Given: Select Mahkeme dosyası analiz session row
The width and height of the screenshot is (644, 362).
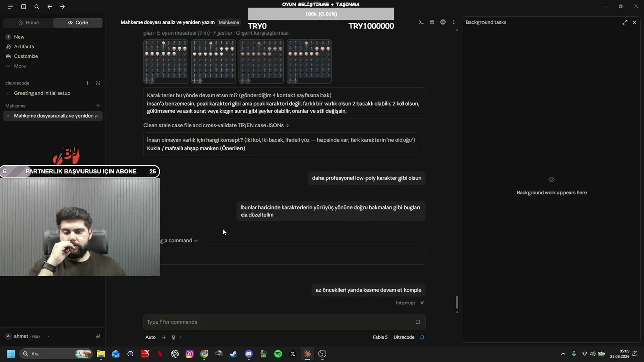Looking at the screenshot, I should click(53, 116).
